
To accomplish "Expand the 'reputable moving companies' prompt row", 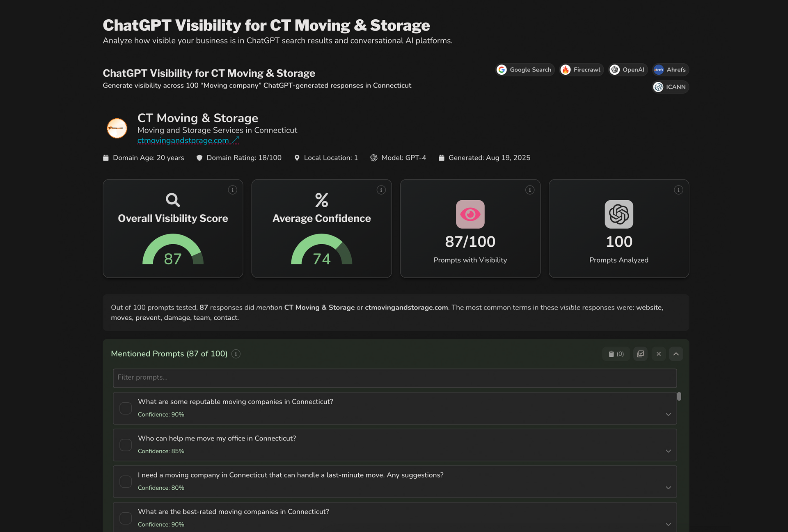I will point(668,414).
